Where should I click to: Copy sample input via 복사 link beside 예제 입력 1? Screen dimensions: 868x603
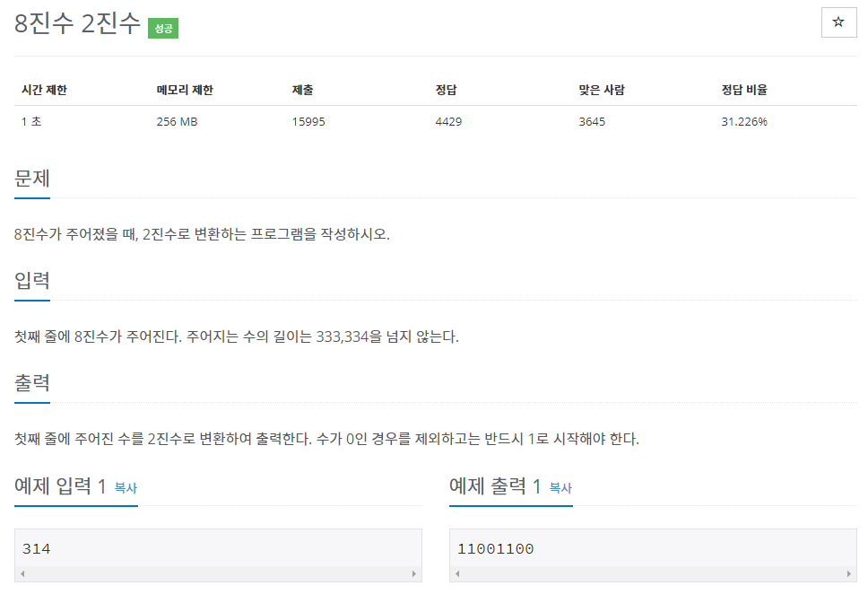pyautogui.click(x=126, y=488)
